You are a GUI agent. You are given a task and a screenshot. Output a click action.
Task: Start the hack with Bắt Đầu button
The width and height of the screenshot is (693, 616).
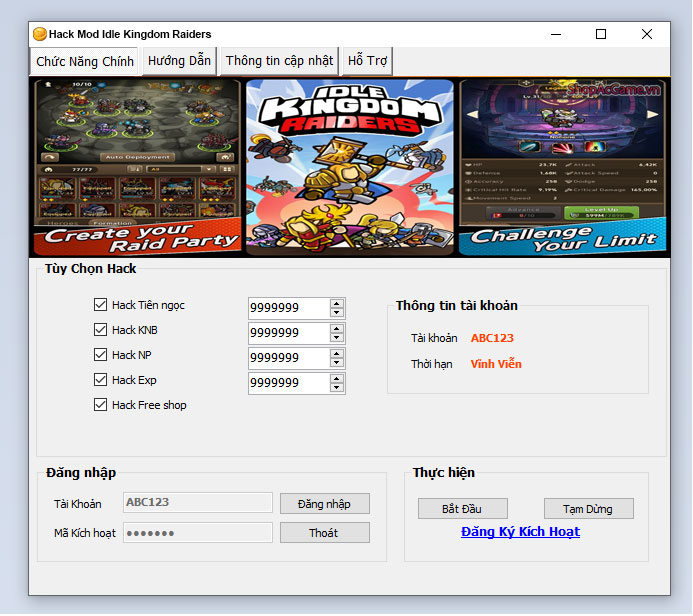click(x=462, y=509)
